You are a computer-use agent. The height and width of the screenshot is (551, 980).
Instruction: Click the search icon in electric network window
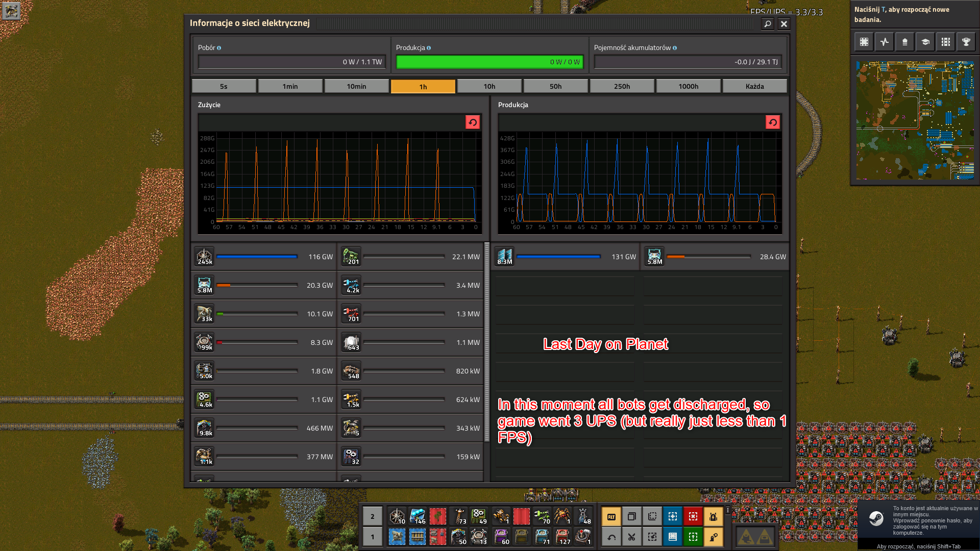click(767, 24)
